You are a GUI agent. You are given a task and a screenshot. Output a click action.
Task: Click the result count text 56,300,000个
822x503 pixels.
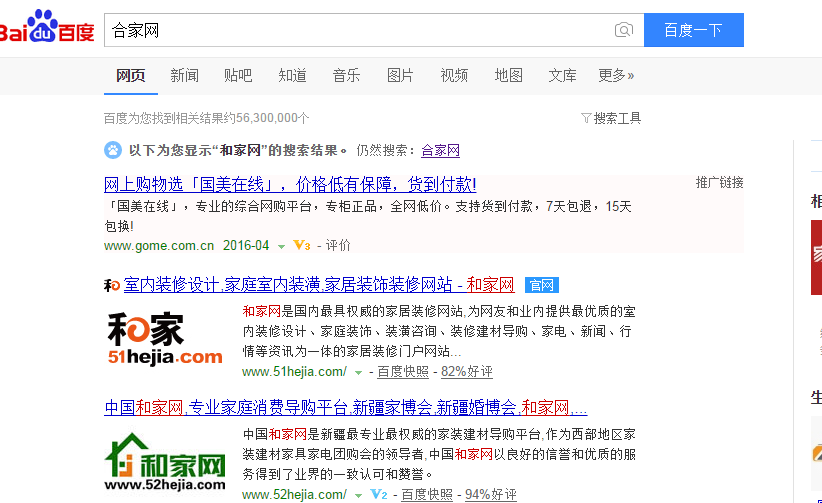272,118
